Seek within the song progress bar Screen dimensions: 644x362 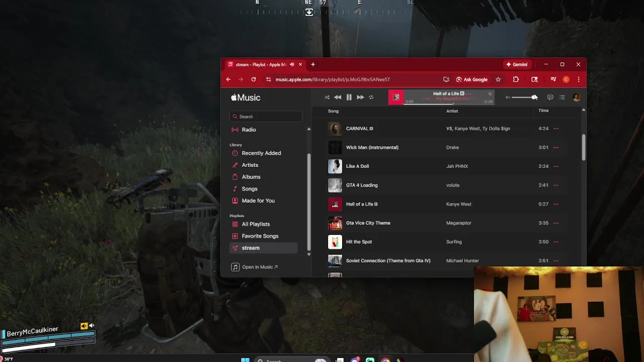(448, 104)
